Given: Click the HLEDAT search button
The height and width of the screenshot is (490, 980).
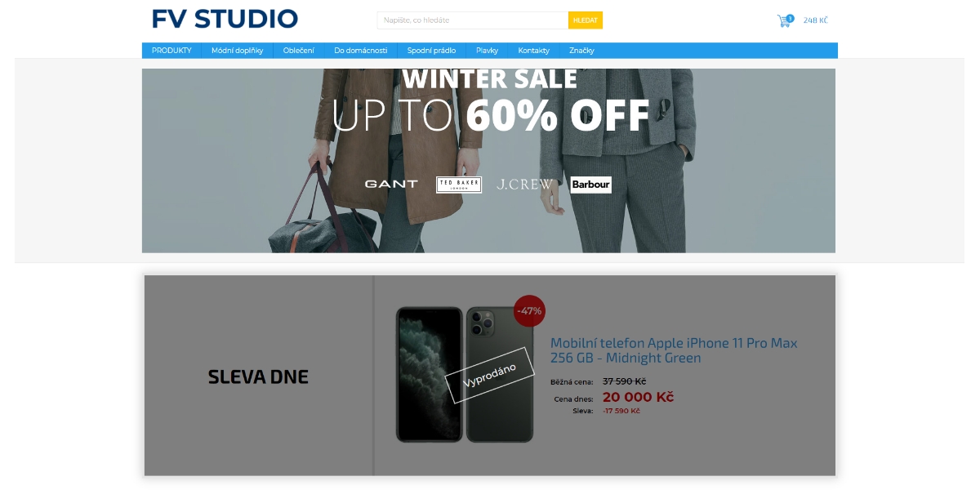Looking at the screenshot, I should click(x=586, y=20).
